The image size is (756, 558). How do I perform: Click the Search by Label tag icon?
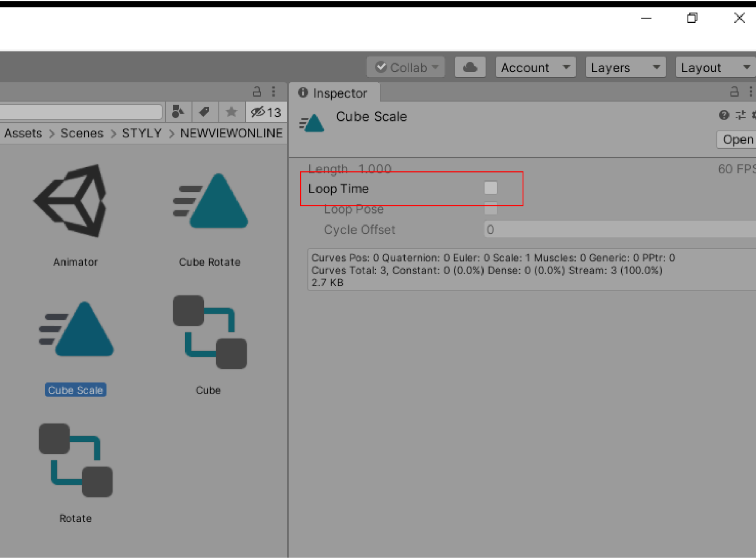pos(205,112)
